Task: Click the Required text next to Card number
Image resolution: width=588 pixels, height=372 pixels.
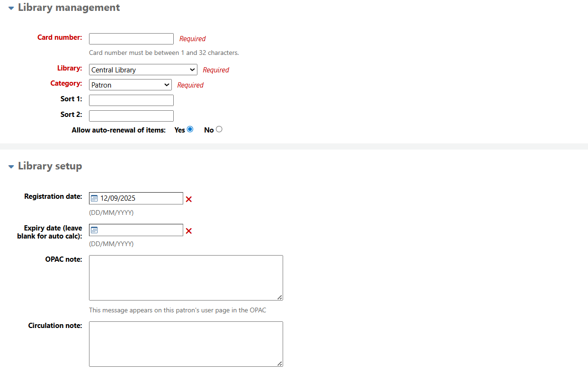Action: click(193, 39)
